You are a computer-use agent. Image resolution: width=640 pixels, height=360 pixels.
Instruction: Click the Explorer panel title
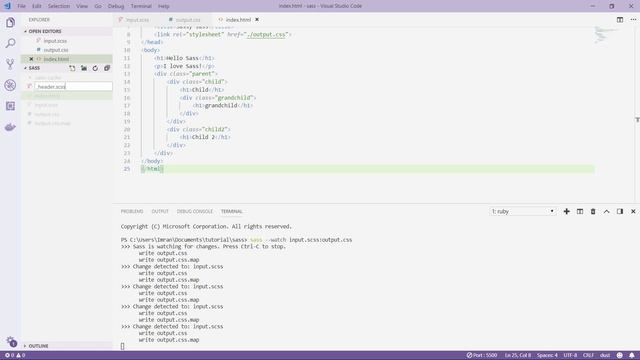39,20
